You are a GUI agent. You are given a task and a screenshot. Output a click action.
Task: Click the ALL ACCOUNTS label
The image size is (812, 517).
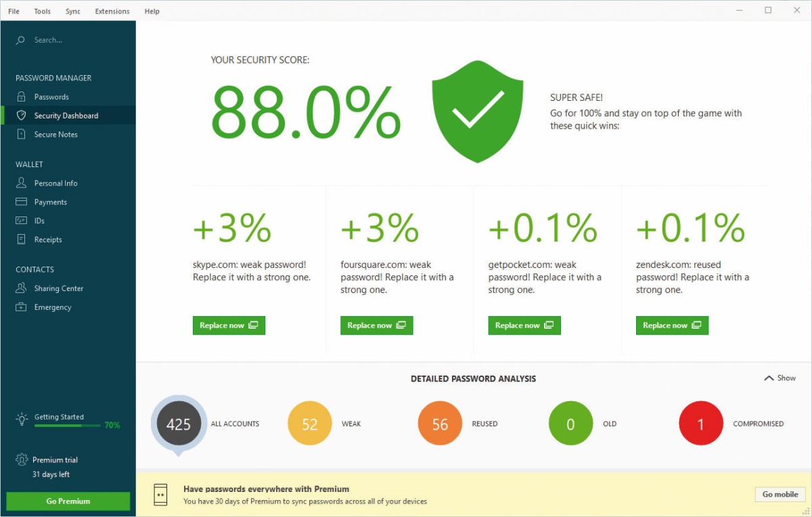235,424
